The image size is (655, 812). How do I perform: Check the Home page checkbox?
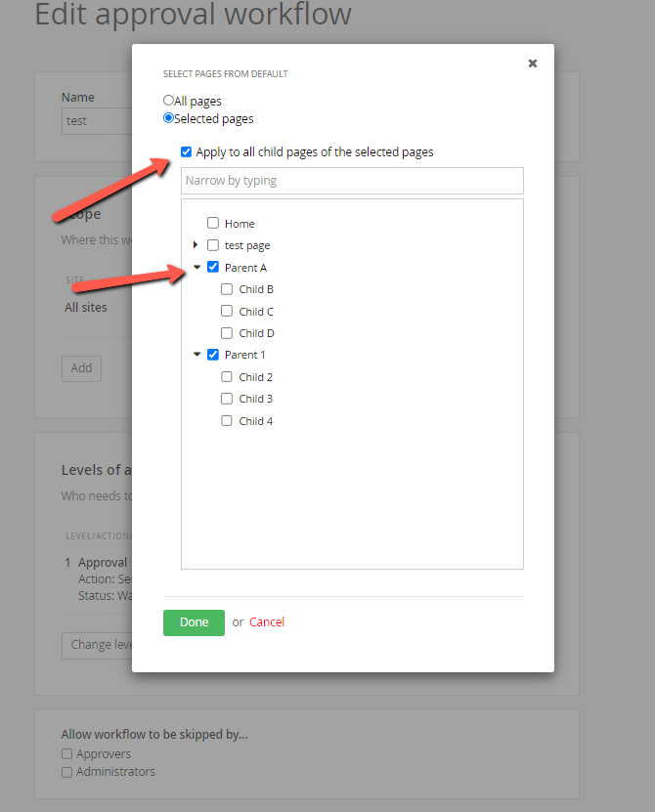pos(213,223)
